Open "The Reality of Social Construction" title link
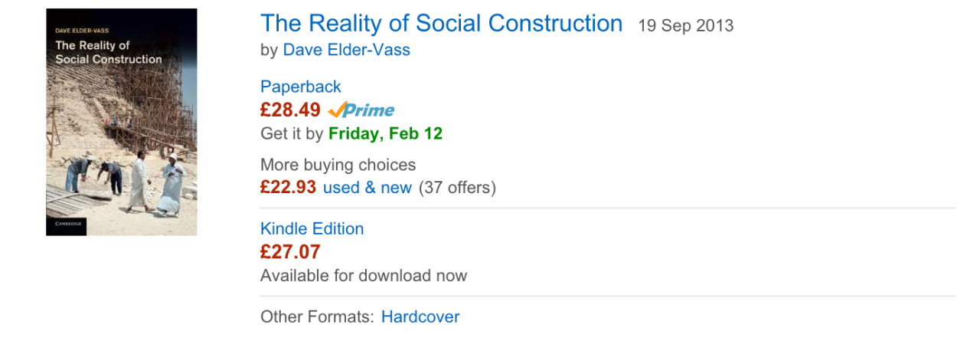Viewport: 980px width, 338px height. coord(441,24)
